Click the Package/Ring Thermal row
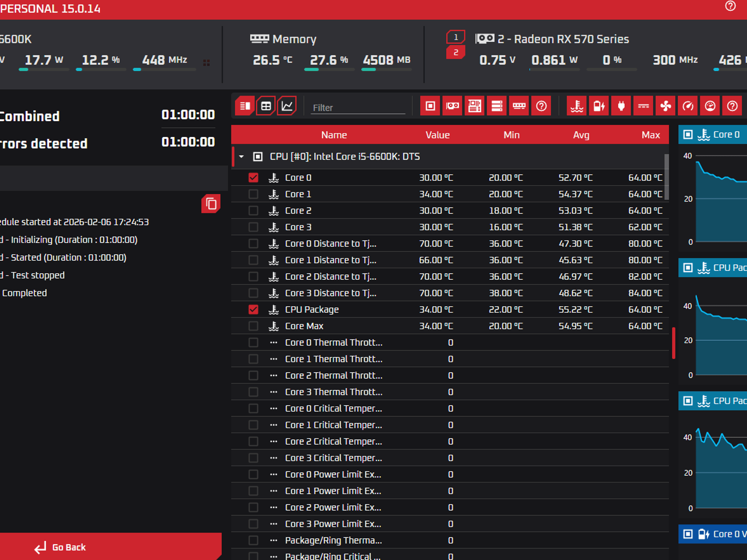Screen dimensions: 747x560 pyautogui.click(x=450, y=540)
